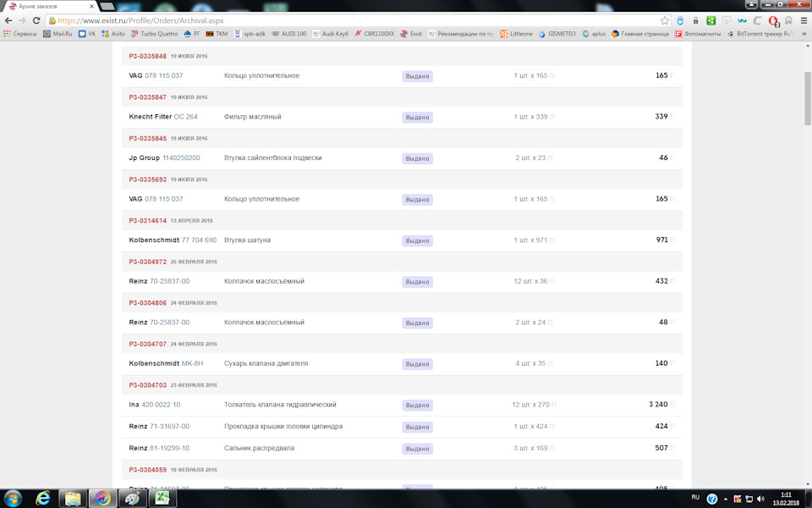Screen dimensions: 812x508
Task: Reload the current page
Action: pyautogui.click(x=36, y=20)
